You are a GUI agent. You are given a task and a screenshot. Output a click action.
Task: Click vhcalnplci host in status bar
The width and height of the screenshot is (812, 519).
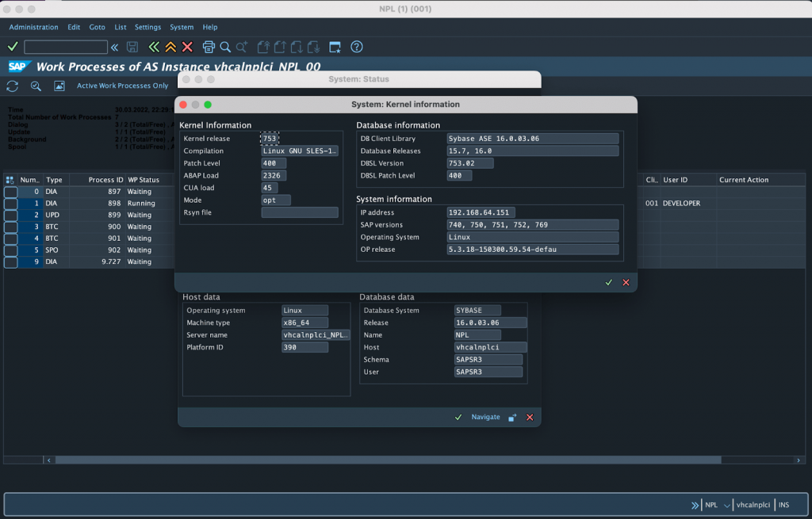[753, 505]
